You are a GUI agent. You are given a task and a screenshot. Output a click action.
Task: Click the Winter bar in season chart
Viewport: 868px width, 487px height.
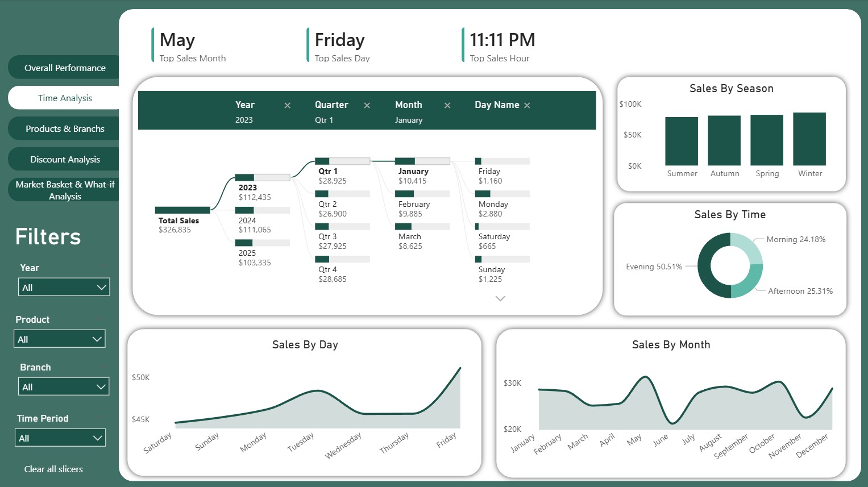click(809, 139)
